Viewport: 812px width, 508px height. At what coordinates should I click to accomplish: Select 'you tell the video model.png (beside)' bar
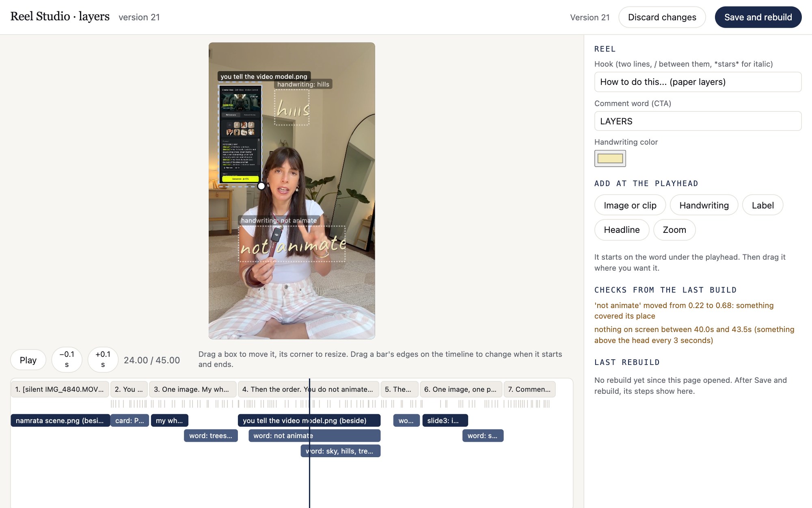click(x=309, y=421)
